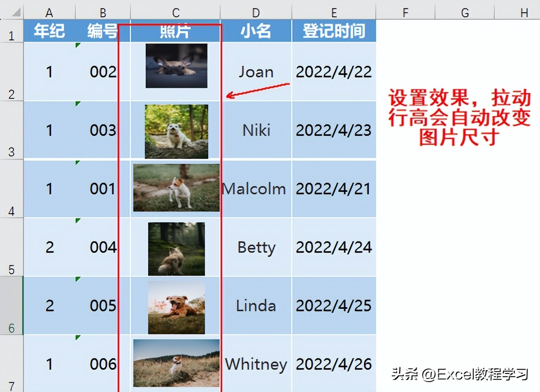Select row 5 header

click(12, 247)
